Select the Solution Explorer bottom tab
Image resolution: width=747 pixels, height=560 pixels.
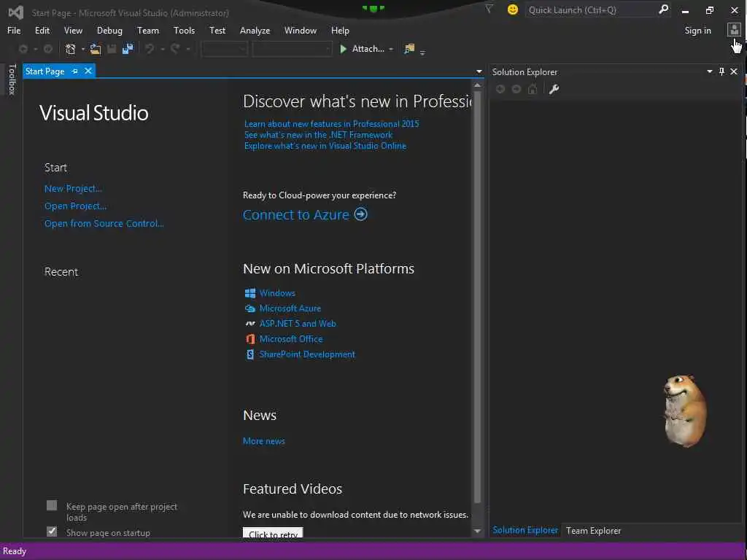(525, 530)
